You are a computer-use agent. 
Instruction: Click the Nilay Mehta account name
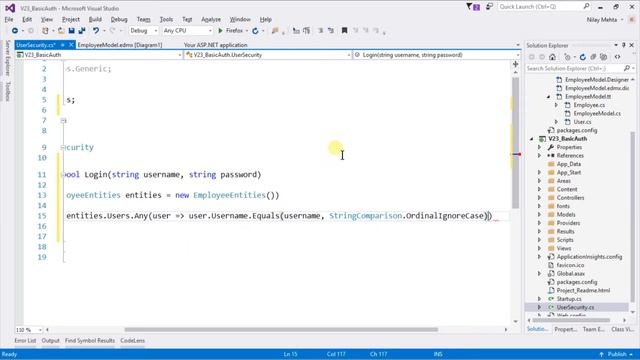(602, 20)
